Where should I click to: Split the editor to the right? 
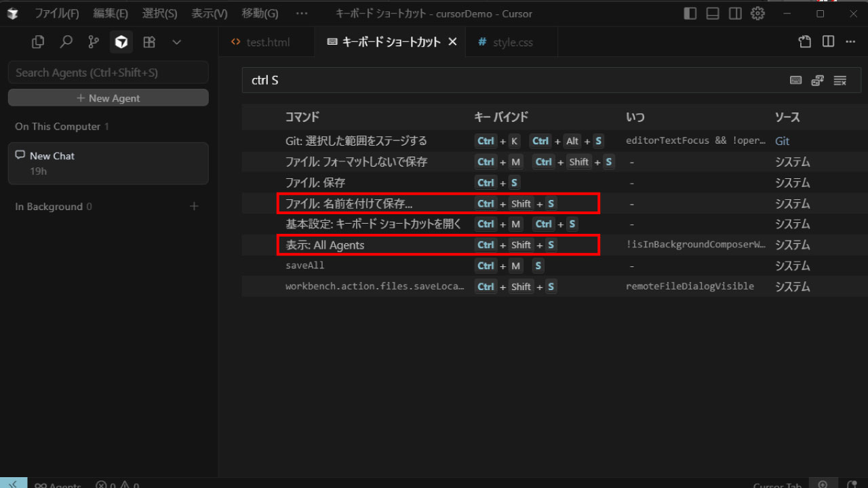[x=828, y=42]
